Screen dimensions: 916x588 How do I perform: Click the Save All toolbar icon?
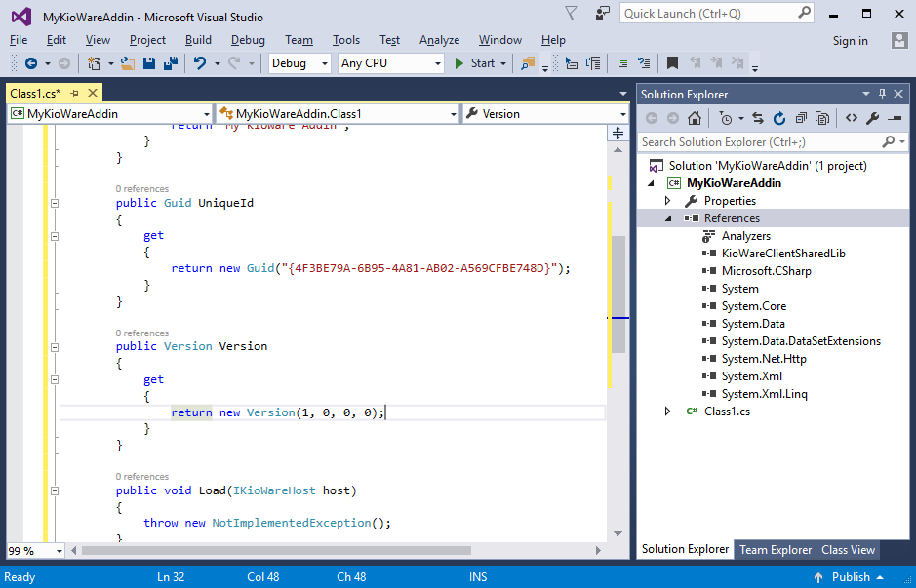point(171,63)
